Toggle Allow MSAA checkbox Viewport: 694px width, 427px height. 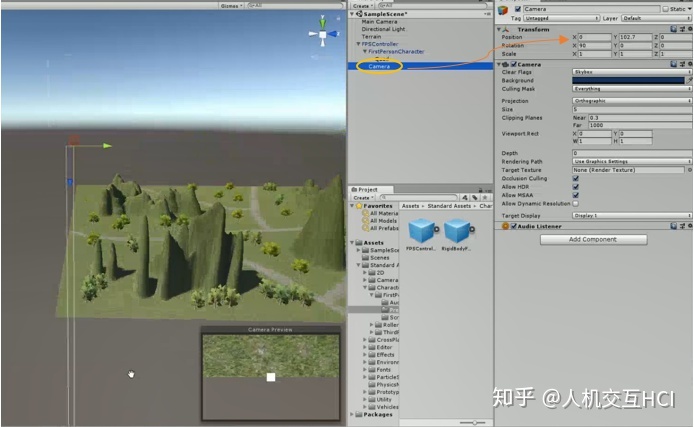[576, 195]
